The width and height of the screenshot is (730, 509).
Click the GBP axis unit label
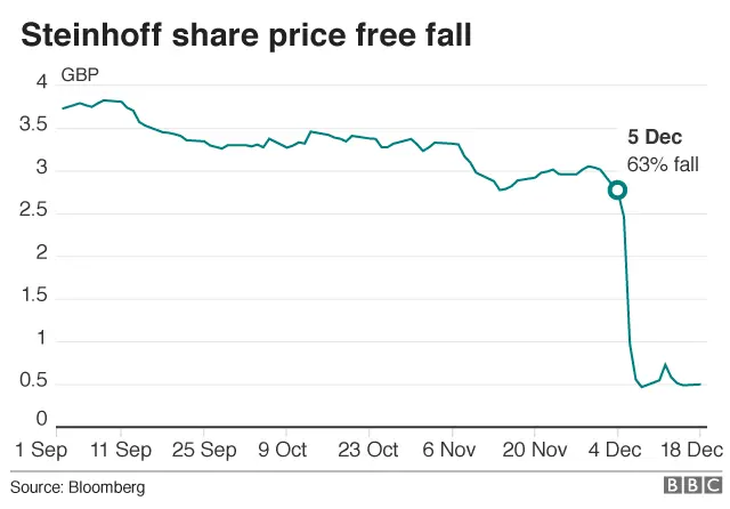pyautogui.click(x=80, y=76)
